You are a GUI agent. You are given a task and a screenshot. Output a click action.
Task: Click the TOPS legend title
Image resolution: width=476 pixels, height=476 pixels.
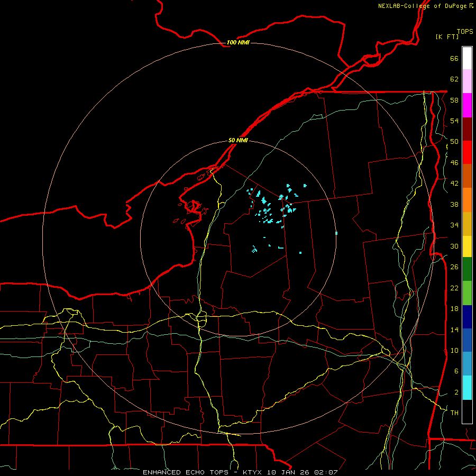tap(465, 31)
